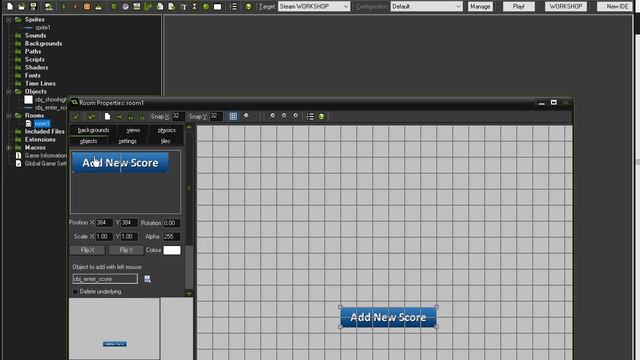Click the Snap Y value field
The height and width of the screenshot is (360, 640).
pyautogui.click(x=216, y=116)
